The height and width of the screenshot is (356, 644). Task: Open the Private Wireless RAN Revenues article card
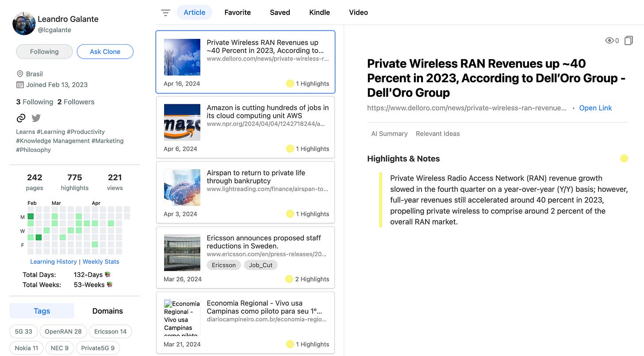[x=245, y=62]
